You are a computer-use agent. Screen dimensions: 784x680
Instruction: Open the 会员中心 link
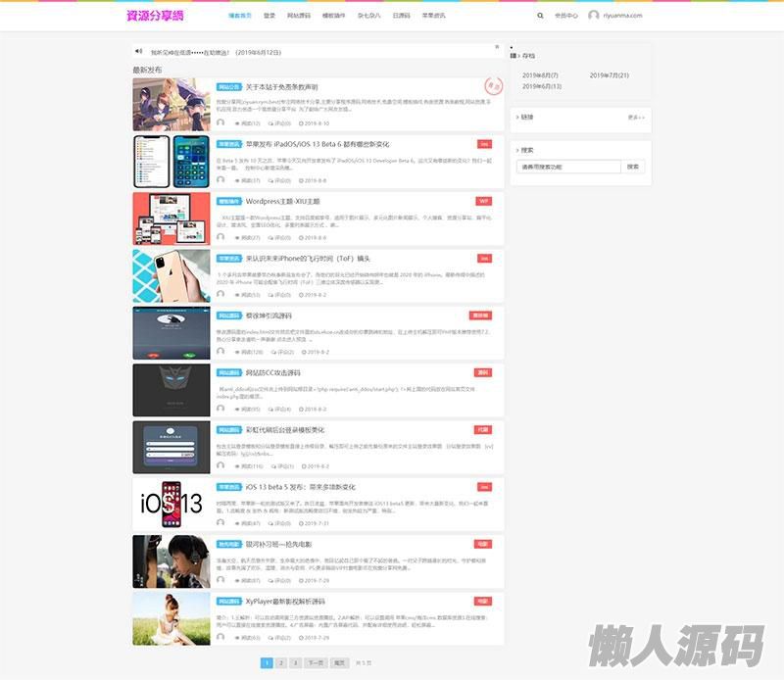(x=566, y=16)
